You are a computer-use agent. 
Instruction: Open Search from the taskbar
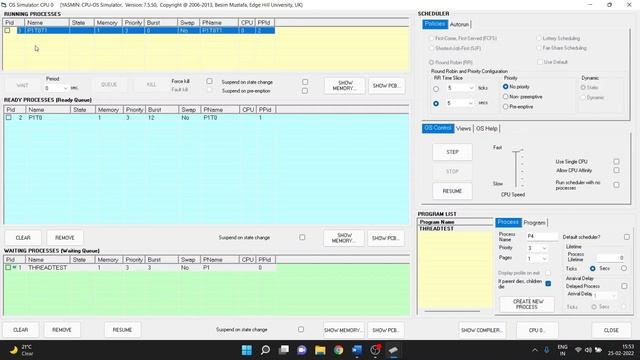(x=265, y=350)
